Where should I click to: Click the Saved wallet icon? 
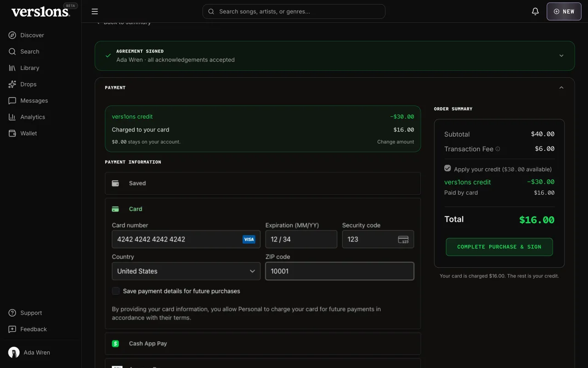[x=116, y=183]
